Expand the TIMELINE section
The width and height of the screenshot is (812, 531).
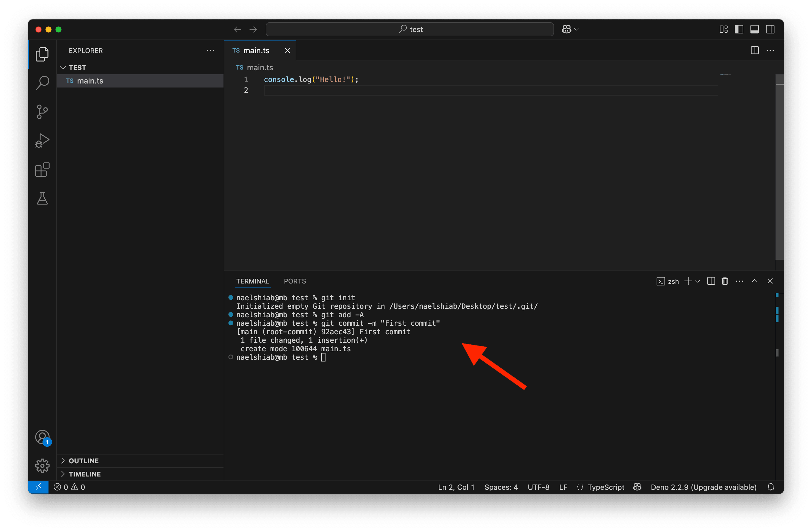[x=140, y=474]
